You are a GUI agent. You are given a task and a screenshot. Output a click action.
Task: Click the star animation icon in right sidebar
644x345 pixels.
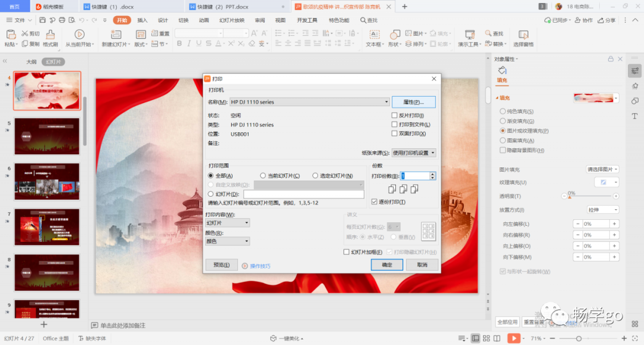click(x=635, y=86)
